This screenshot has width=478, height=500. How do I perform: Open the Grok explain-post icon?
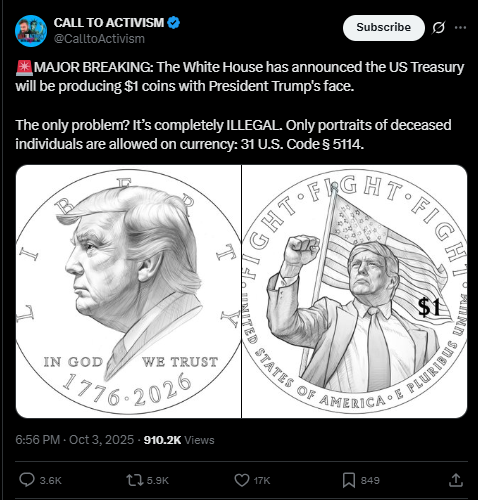[439, 28]
